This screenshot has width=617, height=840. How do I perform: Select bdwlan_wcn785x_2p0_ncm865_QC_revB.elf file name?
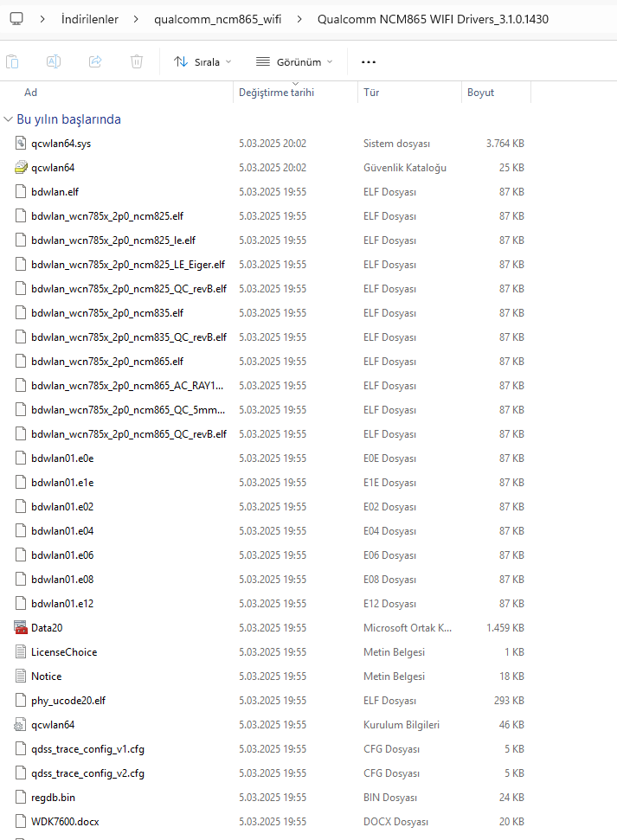point(129,433)
